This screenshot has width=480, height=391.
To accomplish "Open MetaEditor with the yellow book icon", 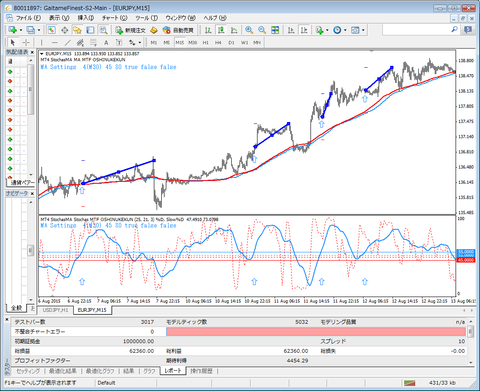I will tap(154, 30).
